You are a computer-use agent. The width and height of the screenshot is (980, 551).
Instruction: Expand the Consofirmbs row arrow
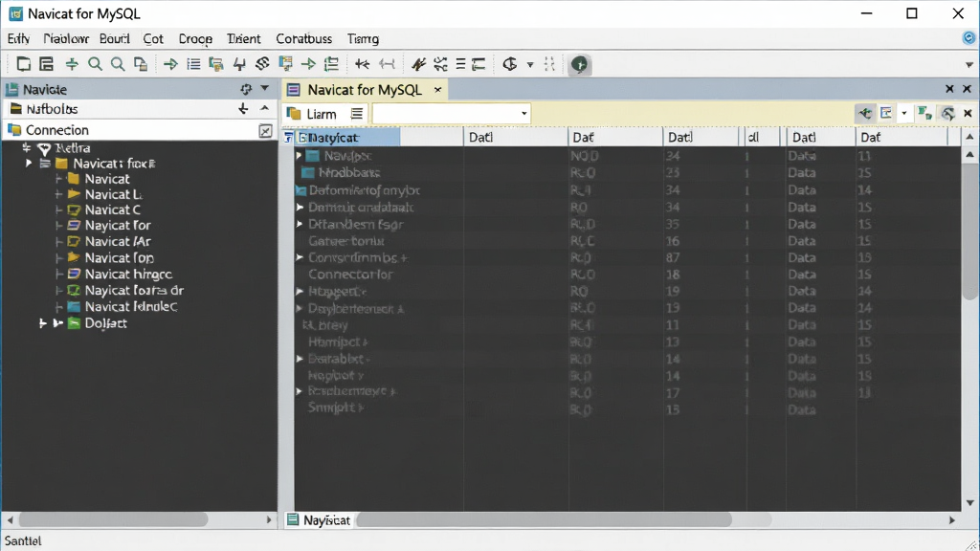[x=300, y=257]
